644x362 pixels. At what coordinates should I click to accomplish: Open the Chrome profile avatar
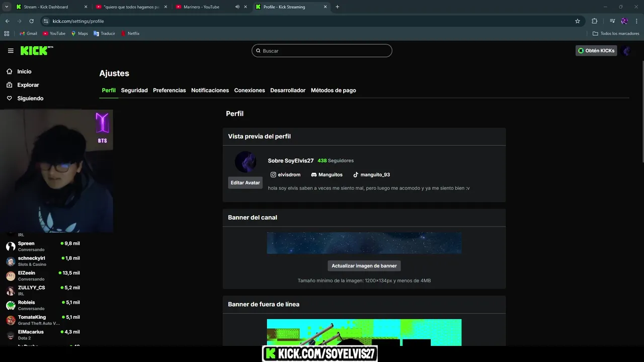(x=624, y=21)
